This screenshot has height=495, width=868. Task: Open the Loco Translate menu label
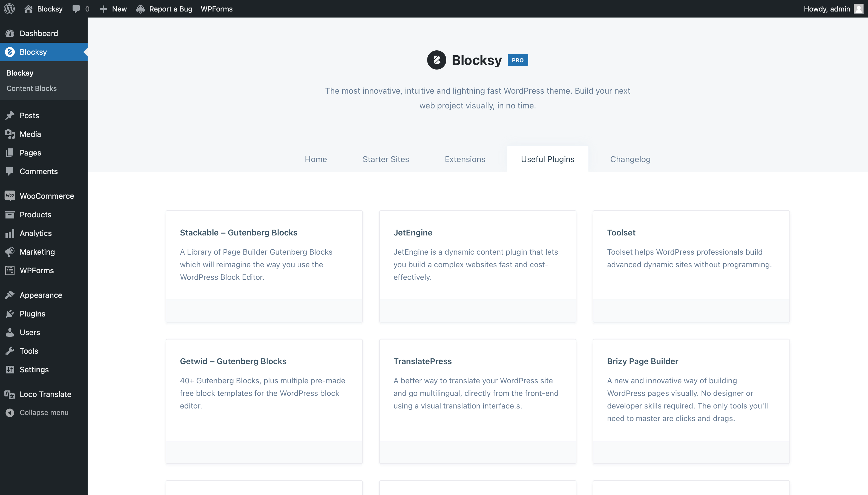point(45,394)
